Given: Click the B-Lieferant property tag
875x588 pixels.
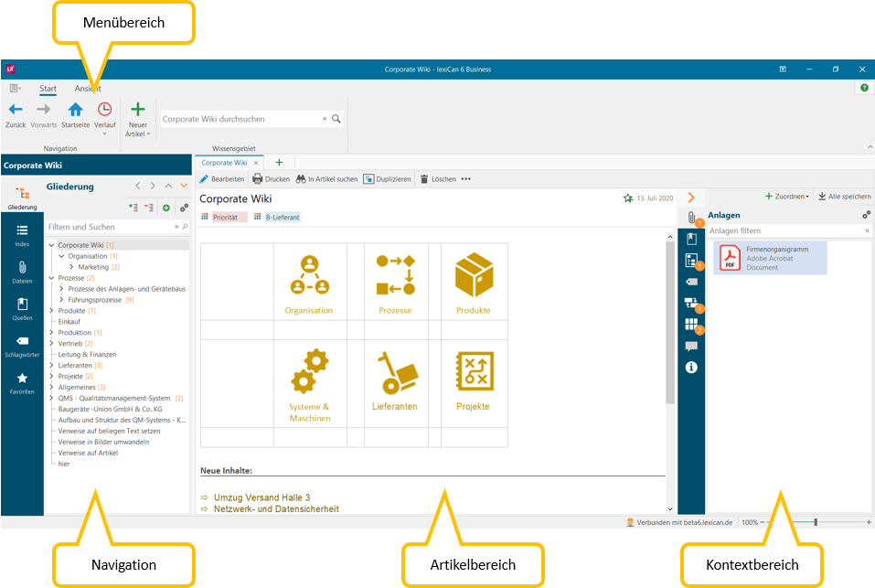Looking at the screenshot, I should [283, 218].
